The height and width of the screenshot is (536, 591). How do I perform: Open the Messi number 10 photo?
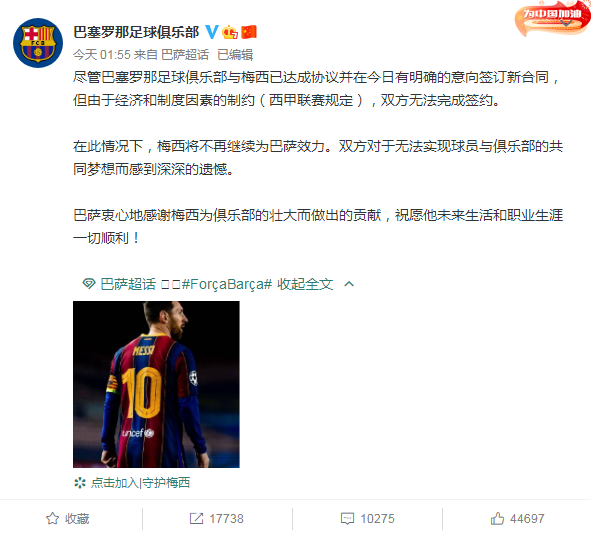(156, 384)
